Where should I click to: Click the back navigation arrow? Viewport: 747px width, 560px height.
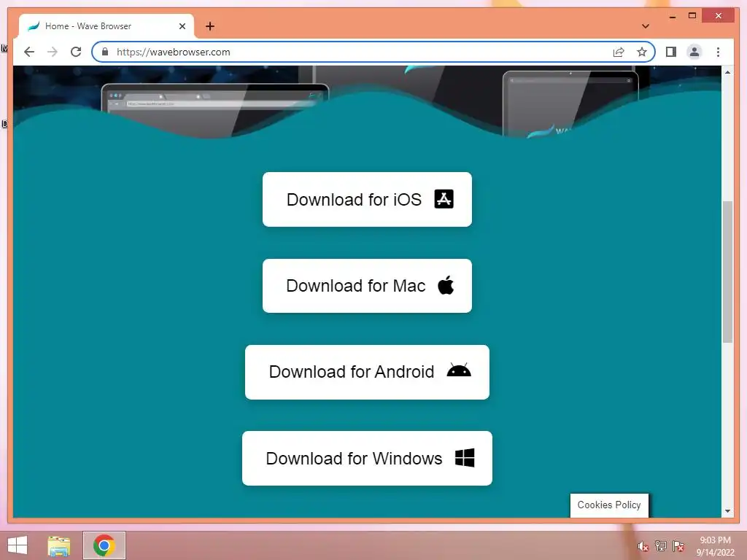tap(29, 52)
